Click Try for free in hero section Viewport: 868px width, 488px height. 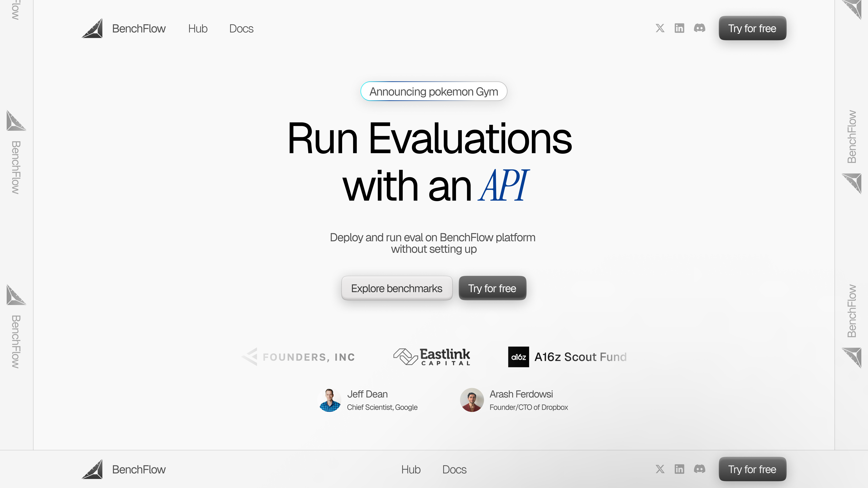pyautogui.click(x=492, y=288)
